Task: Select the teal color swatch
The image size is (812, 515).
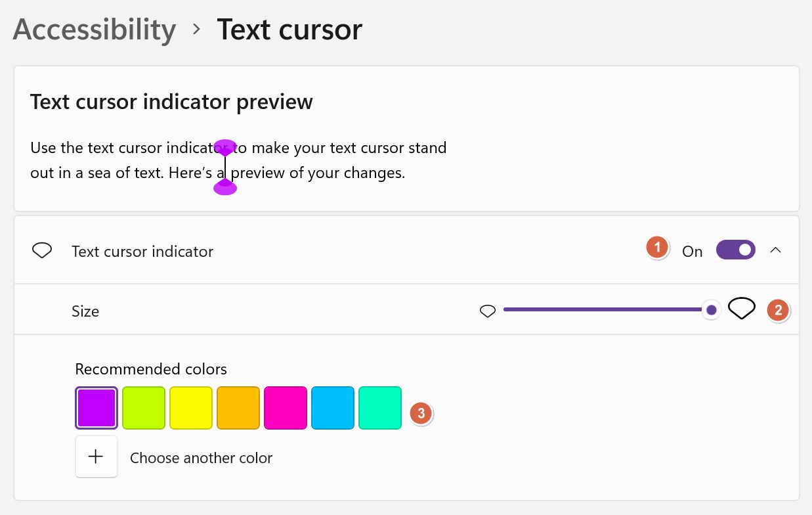Action: (x=379, y=407)
